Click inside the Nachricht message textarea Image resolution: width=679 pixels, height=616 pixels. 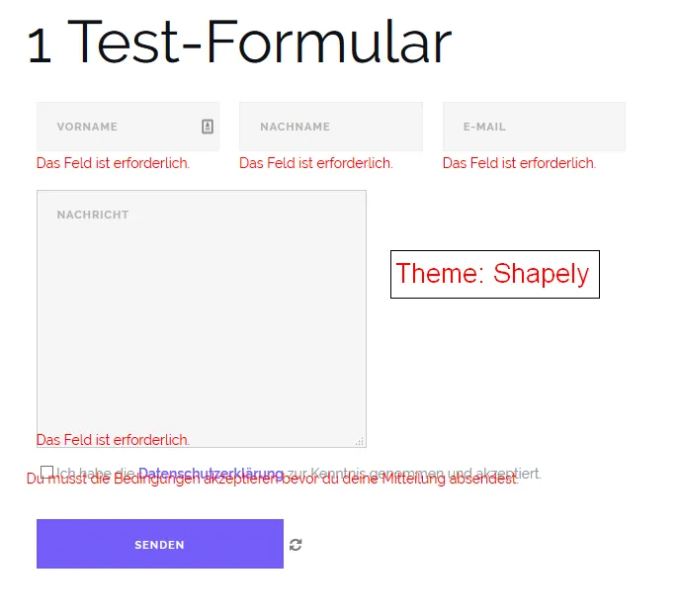pos(202,318)
